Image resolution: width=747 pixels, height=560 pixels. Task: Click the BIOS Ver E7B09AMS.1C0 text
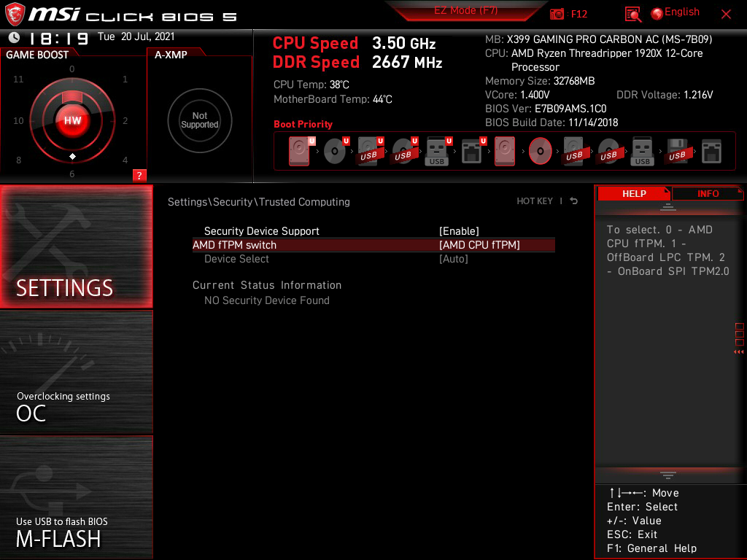[546, 109]
